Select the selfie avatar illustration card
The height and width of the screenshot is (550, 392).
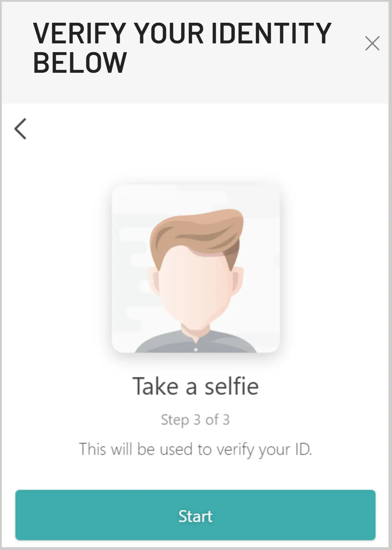pyautogui.click(x=195, y=268)
